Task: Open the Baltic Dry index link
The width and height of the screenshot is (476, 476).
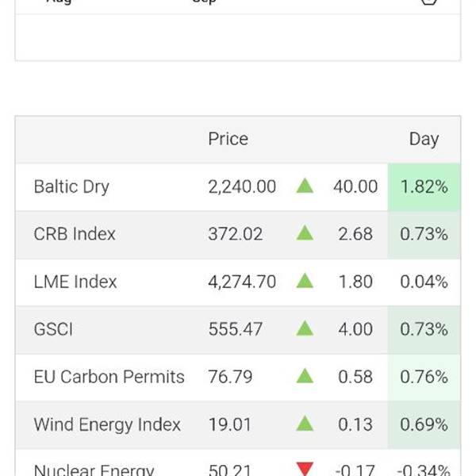Action: (71, 187)
